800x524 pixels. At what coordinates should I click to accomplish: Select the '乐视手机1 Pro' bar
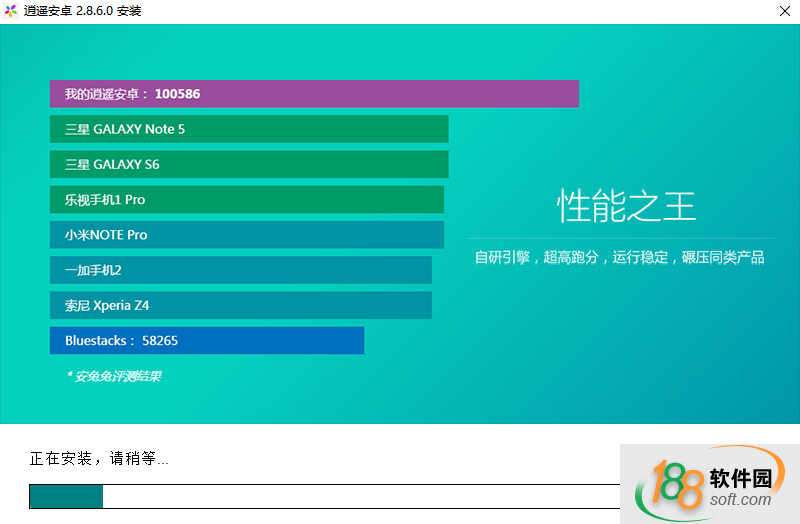[246, 199]
